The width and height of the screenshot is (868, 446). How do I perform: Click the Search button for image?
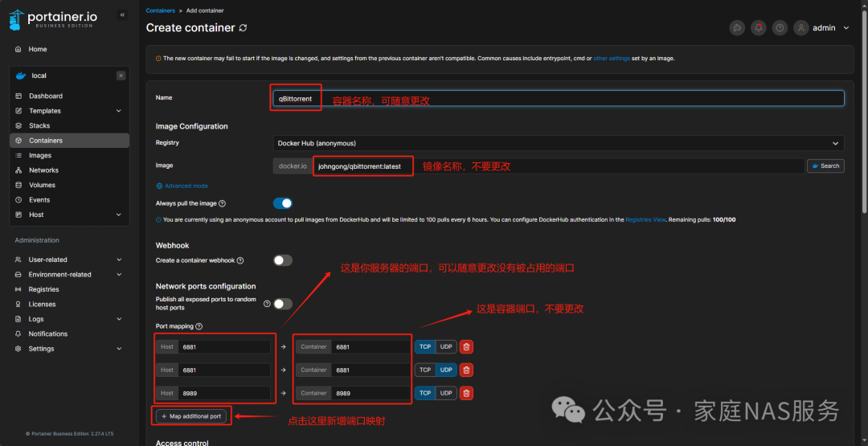click(x=825, y=166)
